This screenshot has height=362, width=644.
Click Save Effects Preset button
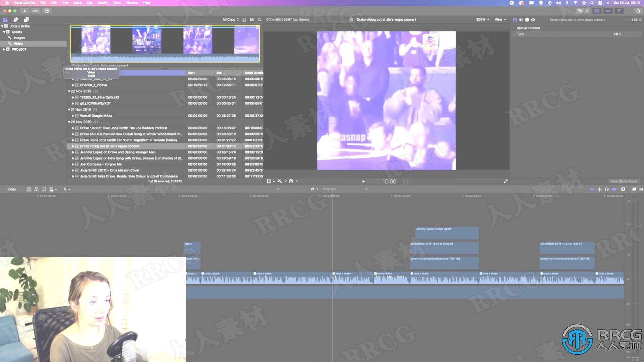click(x=624, y=181)
